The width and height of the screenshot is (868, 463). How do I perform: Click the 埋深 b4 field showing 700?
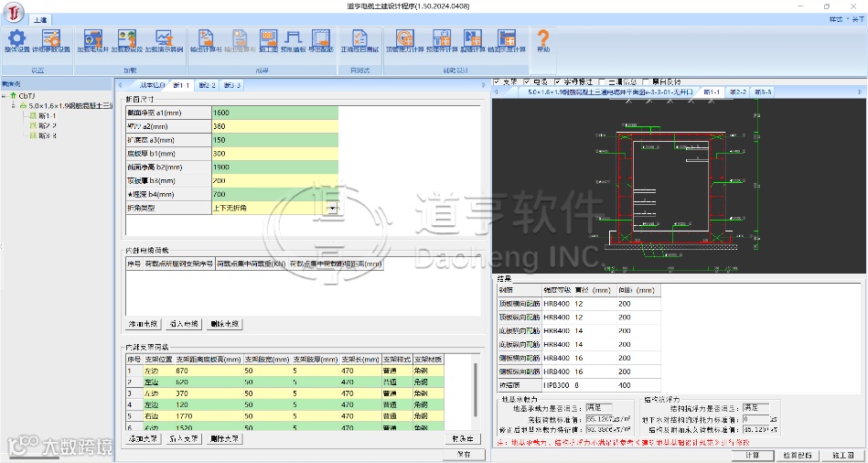pos(274,194)
